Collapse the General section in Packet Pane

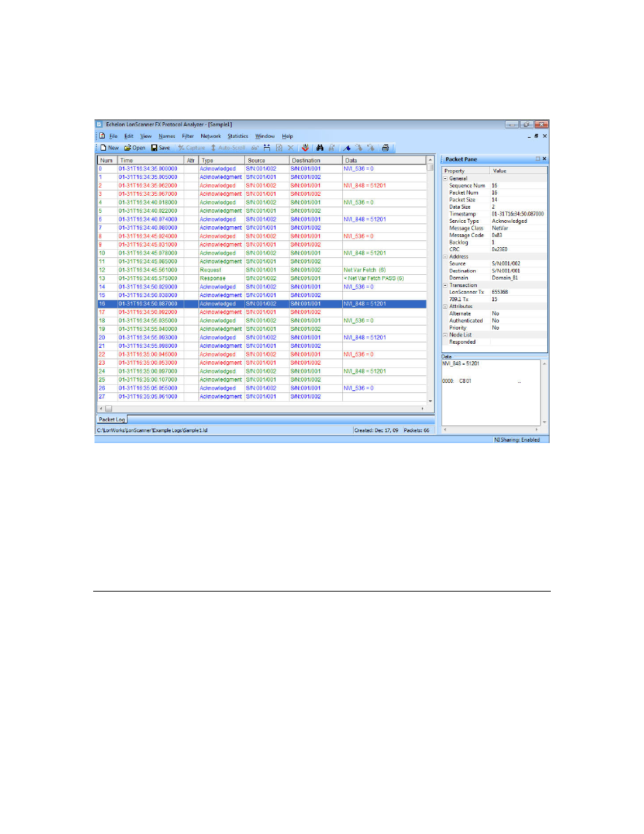tap(445, 179)
